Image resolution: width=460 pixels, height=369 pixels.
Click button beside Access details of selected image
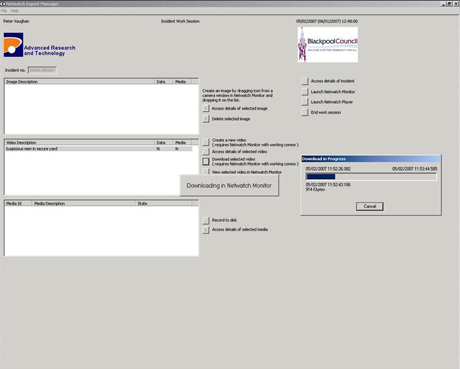(206, 108)
